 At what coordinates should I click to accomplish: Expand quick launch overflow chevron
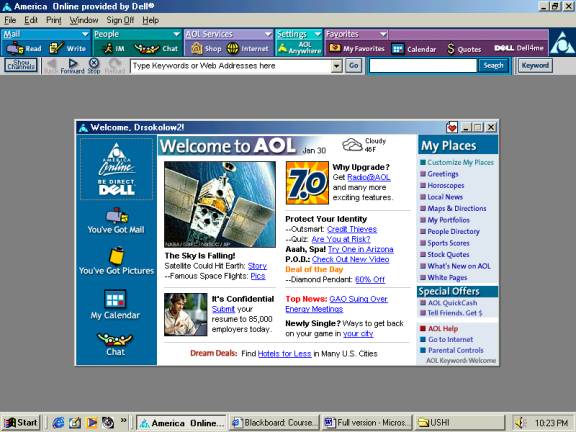coord(123,420)
